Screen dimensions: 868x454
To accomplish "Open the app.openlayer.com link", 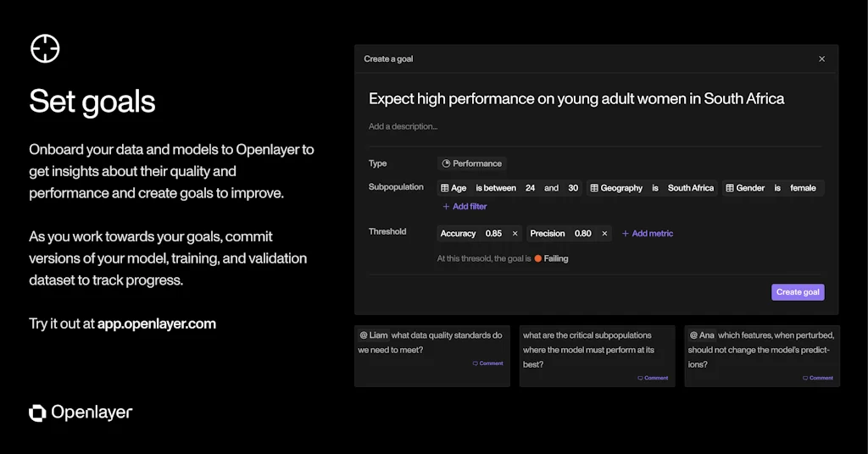I will point(157,324).
